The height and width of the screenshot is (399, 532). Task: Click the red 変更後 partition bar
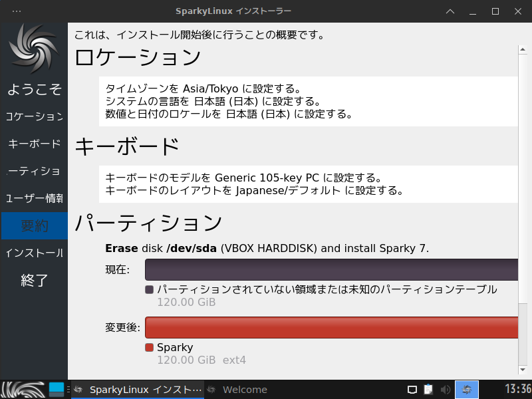(x=331, y=327)
